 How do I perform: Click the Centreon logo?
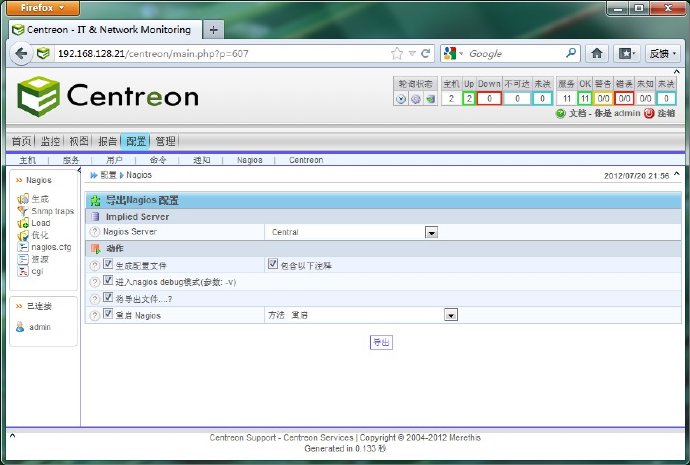[x=108, y=96]
